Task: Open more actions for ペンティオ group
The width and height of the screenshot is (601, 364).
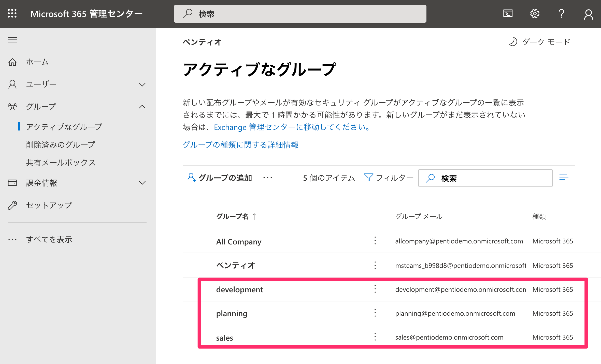Action: coord(375,265)
